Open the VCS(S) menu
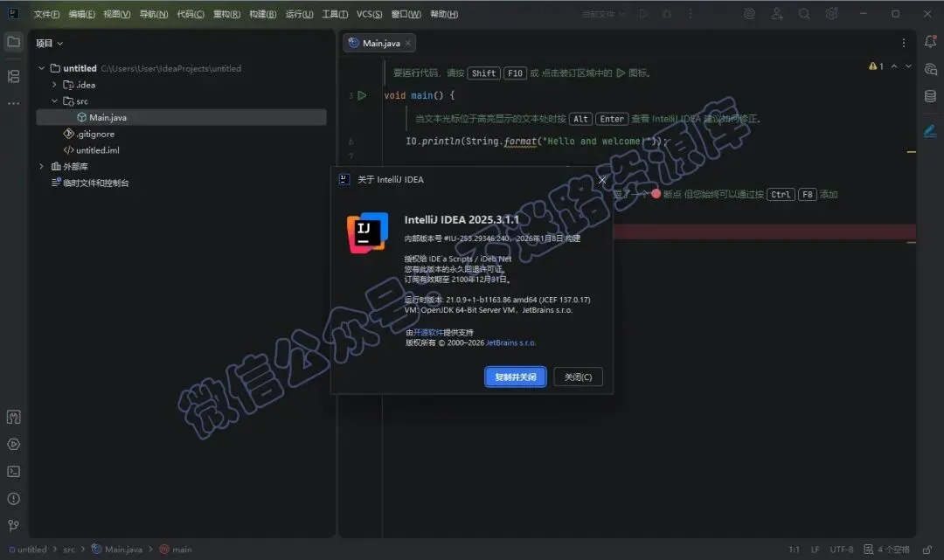This screenshot has height=560, width=944. 369,14
